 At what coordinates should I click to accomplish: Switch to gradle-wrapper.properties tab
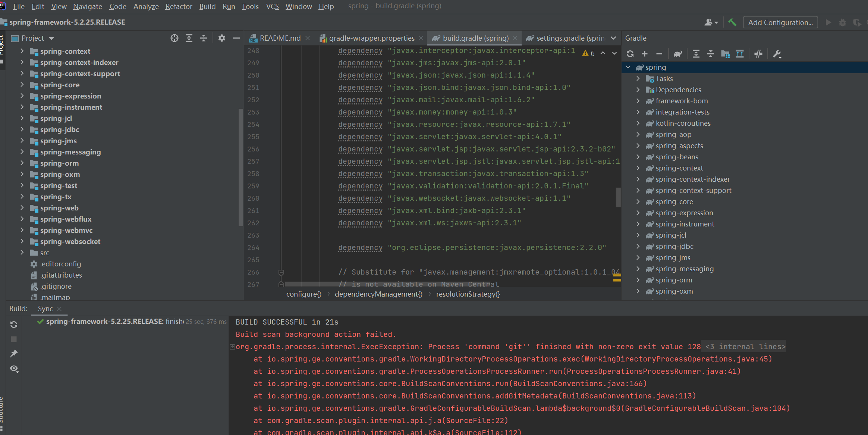[371, 38]
